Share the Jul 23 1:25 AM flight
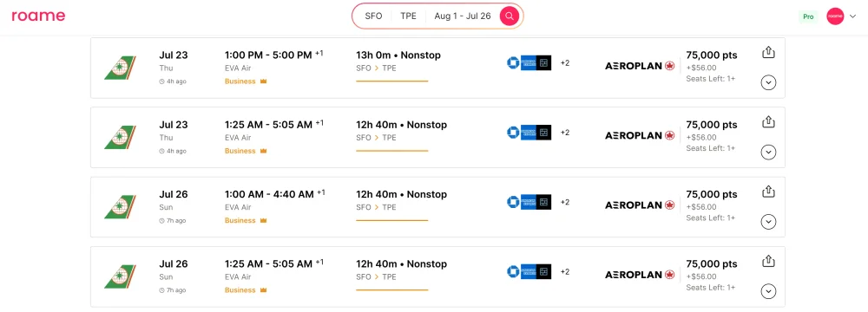The width and height of the screenshot is (868, 312). [x=768, y=122]
